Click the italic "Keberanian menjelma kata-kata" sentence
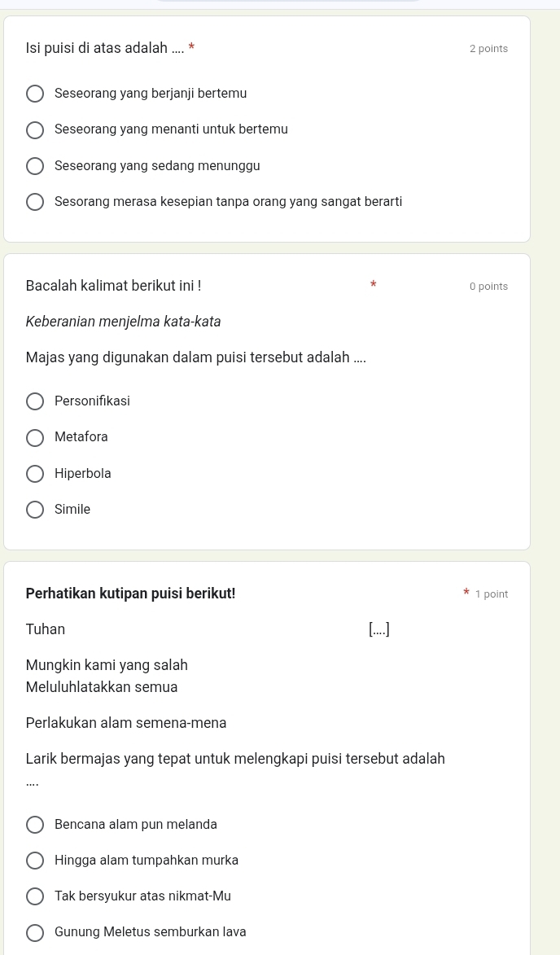 coord(123,322)
